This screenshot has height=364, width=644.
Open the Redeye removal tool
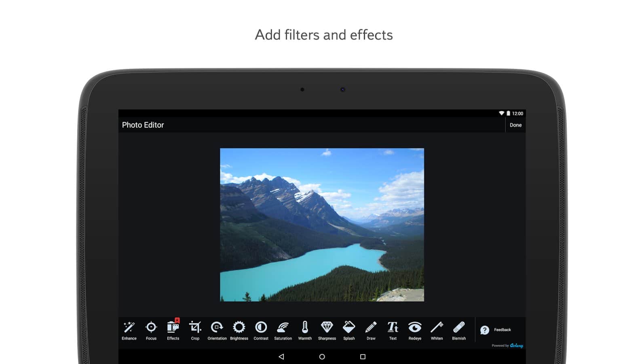(415, 330)
